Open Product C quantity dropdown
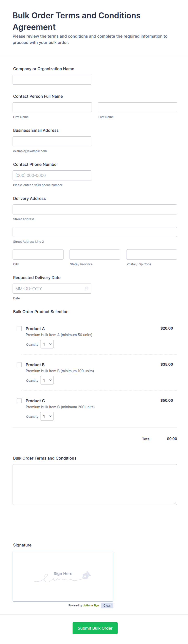188x644 pixels. [47, 416]
